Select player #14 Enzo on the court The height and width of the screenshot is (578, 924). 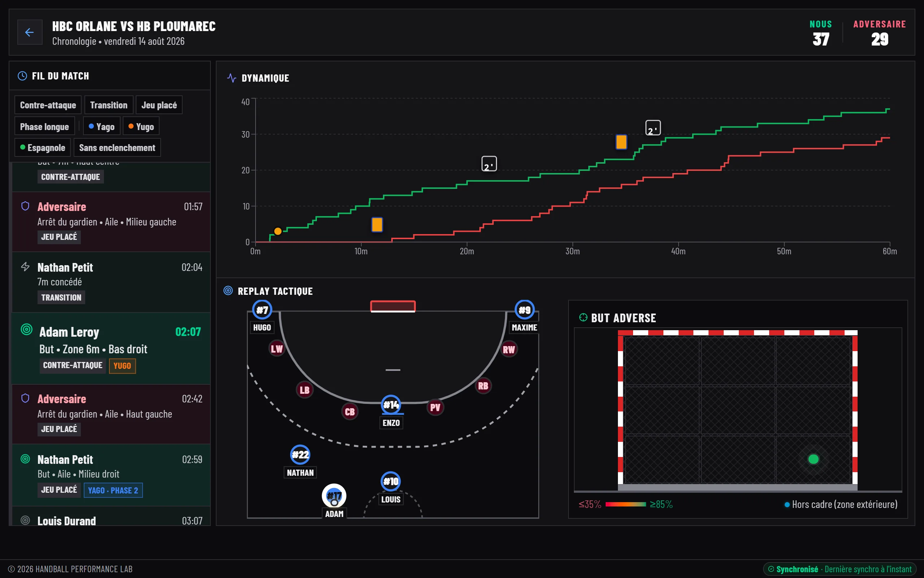391,405
